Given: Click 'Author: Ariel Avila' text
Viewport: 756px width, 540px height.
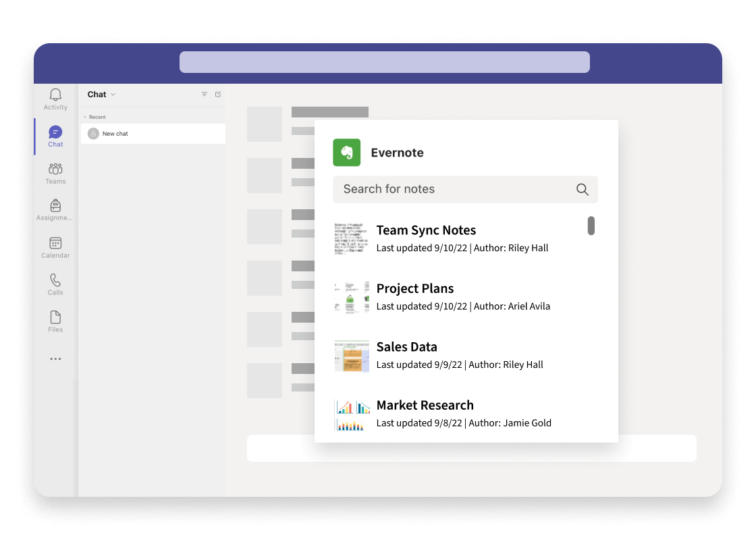Looking at the screenshot, I should coord(512,306).
